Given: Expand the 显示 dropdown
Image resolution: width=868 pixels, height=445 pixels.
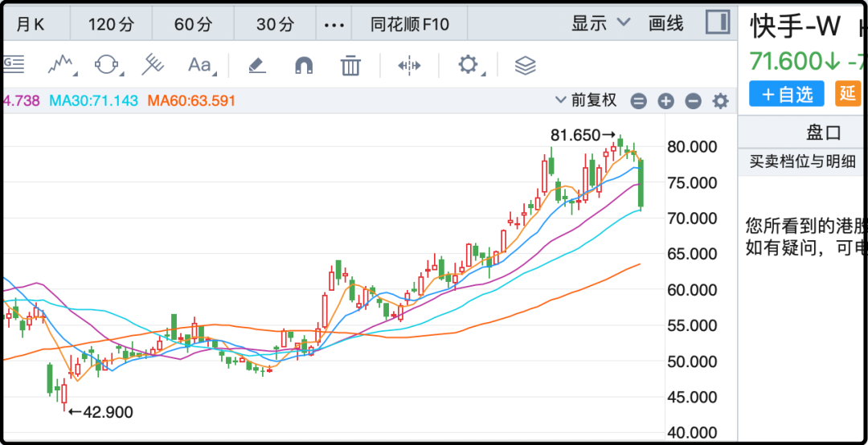Looking at the screenshot, I should click(600, 23).
